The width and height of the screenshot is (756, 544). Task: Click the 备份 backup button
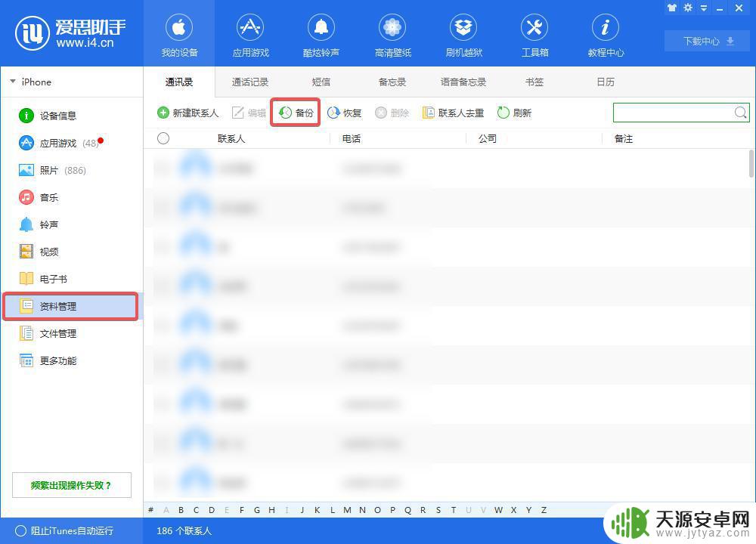(296, 113)
